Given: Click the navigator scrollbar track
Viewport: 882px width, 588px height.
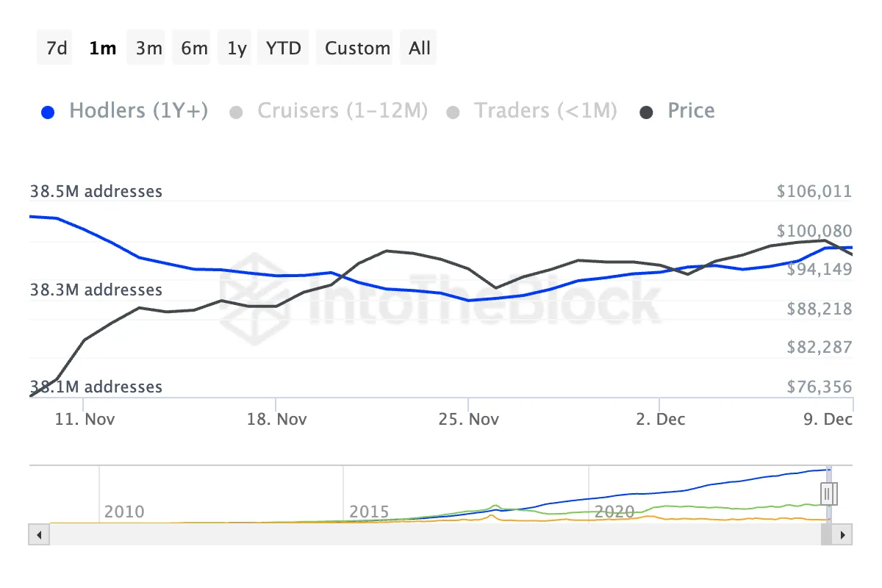Looking at the screenshot, I should coord(426,534).
